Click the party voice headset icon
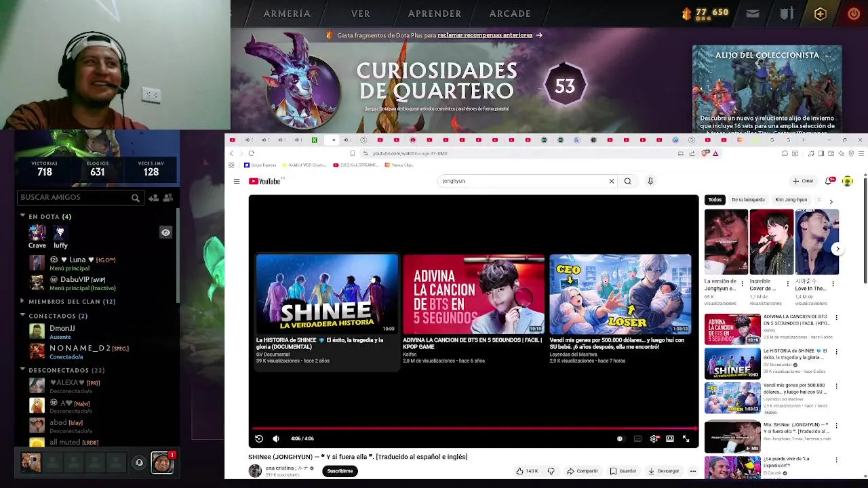The image size is (868, 488). (139, 463)
